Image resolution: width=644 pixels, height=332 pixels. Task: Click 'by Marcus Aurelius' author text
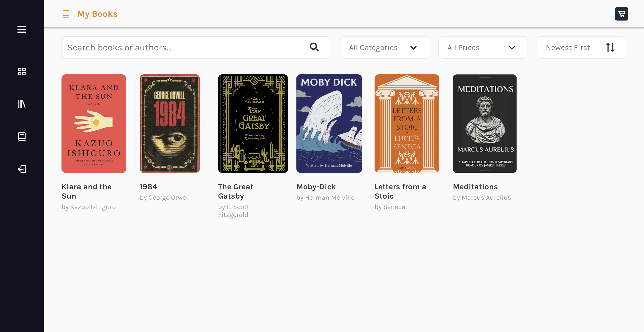click(x=482, y=198)
